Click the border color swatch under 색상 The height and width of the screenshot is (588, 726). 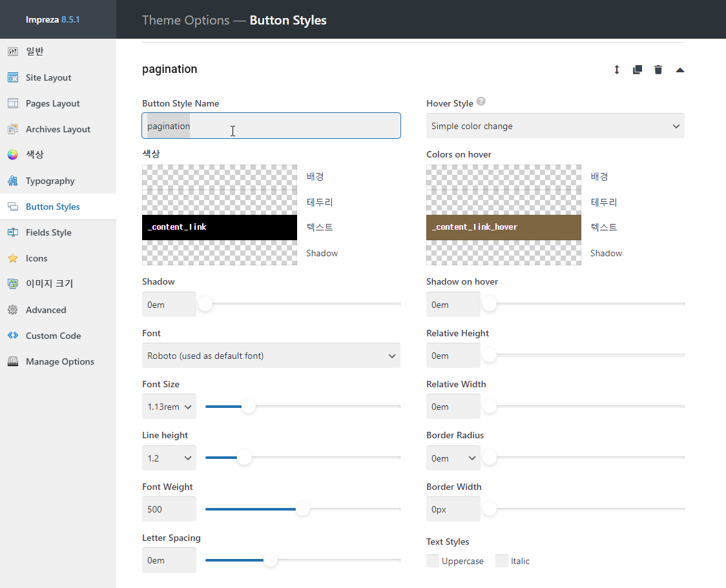[220, 202]
